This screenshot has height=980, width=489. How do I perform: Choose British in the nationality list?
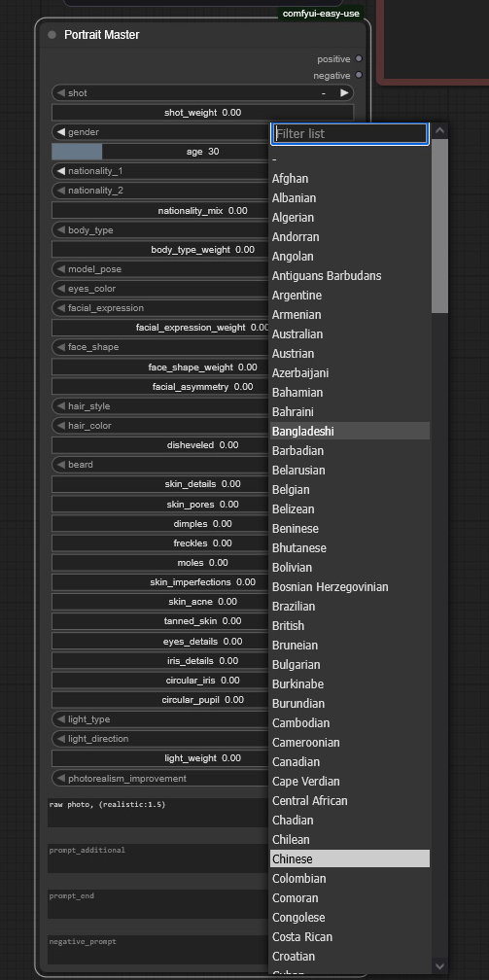coord(350,626)
